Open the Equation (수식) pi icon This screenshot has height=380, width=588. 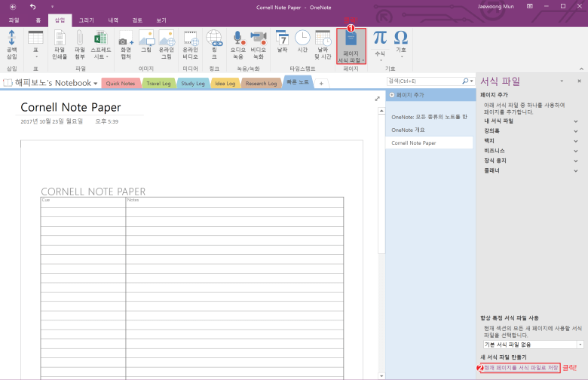(x=380, y=44)
